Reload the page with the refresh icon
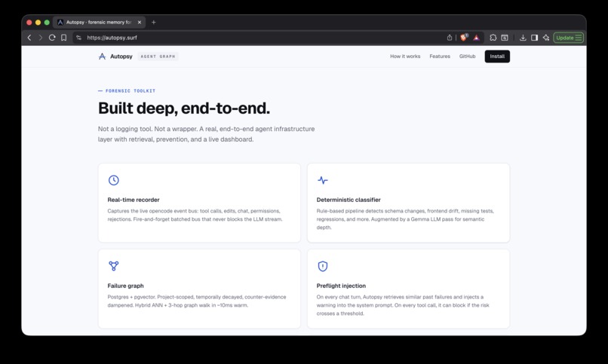The width and height of the screenshot is (608, 364). 52,38
